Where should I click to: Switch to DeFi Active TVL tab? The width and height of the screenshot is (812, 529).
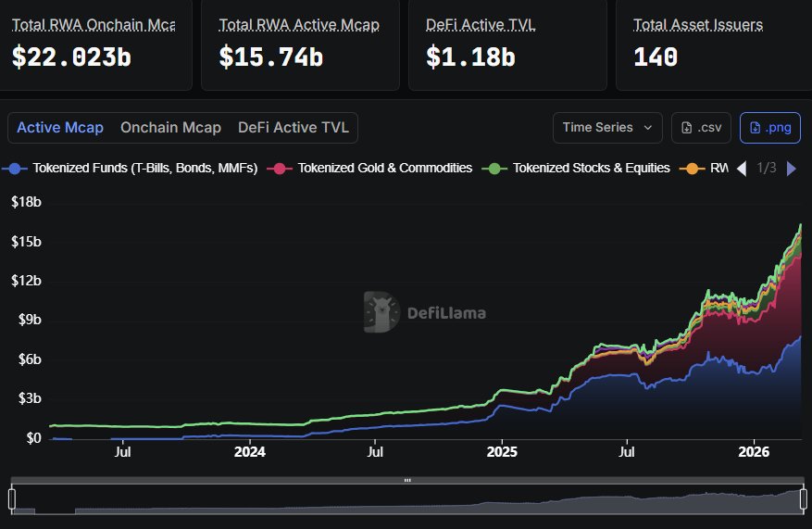(294, 128)
